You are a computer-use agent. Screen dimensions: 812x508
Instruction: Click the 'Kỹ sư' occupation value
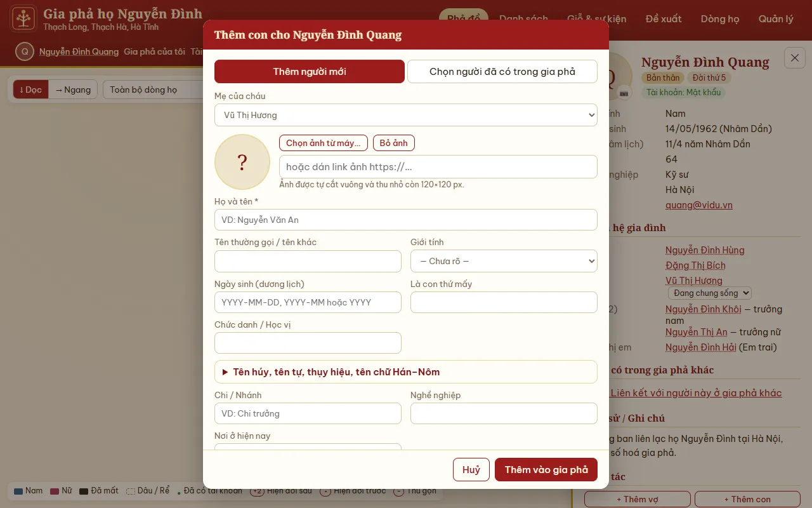coord(677,175)
